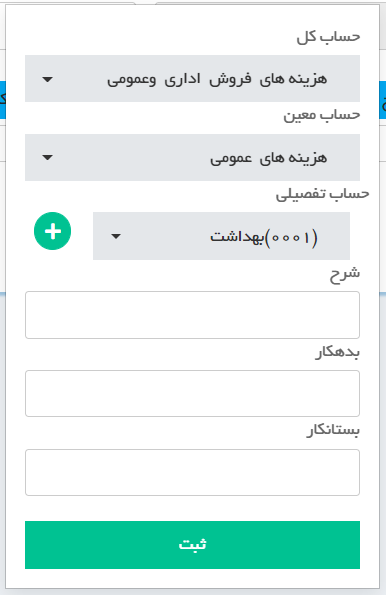386x595 pixels.
Task: Click the هزینه های عمومی selected value
Action: [x=268, y=157]
